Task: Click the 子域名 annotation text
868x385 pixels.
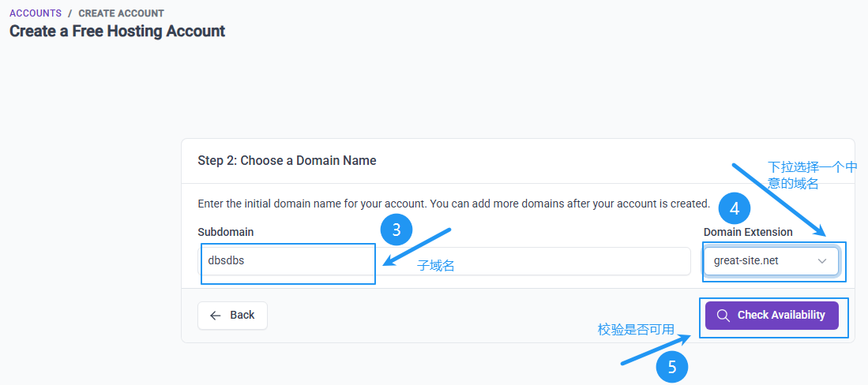Action: point(436,267)
